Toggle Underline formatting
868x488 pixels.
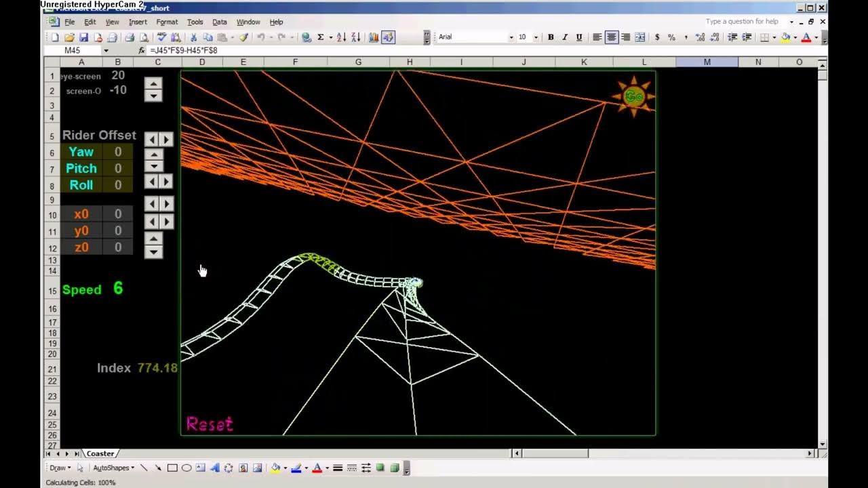point(579,37)
